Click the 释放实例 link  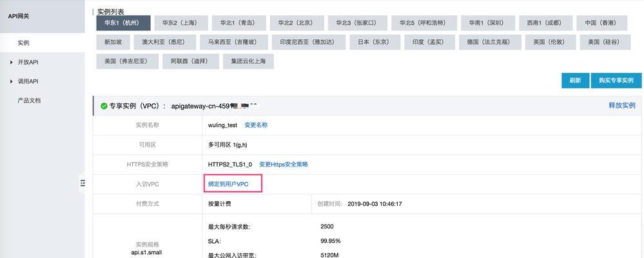click(x=622, y=106)
